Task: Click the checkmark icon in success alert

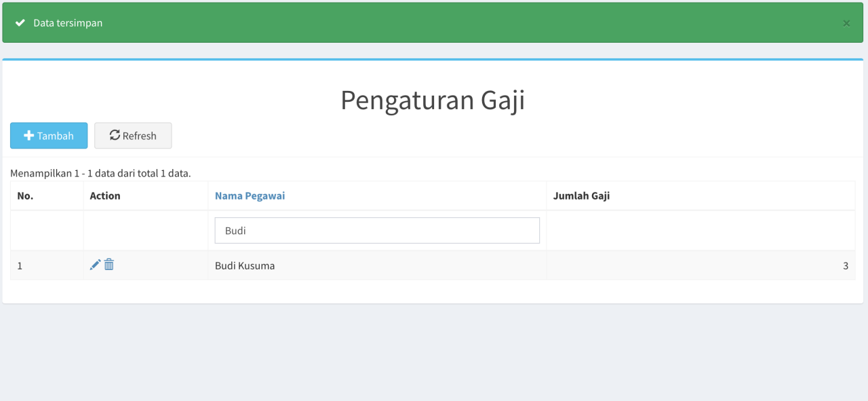Action: point(20,23)
